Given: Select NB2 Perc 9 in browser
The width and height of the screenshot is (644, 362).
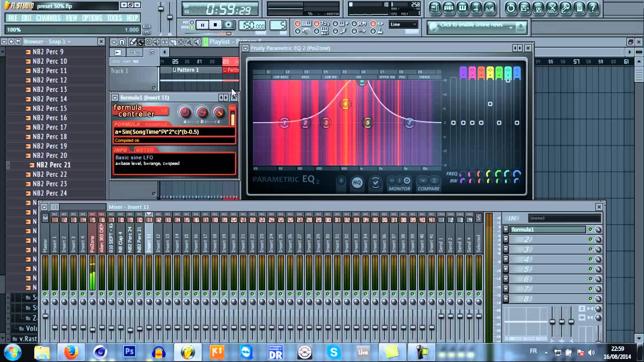Looking at the screenshot, I should 48,52.
